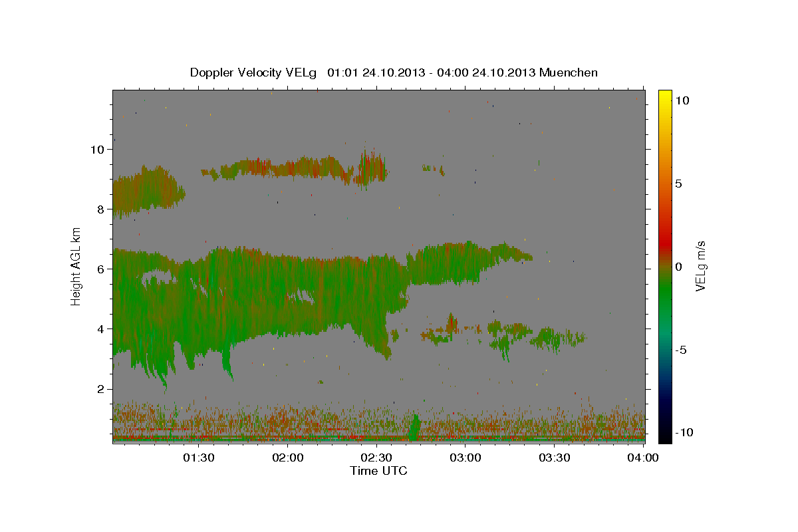This screenshot has height=532, width=798.
Task: Click the "Muenchen" location text in title
Action: [x=569, y=72]
